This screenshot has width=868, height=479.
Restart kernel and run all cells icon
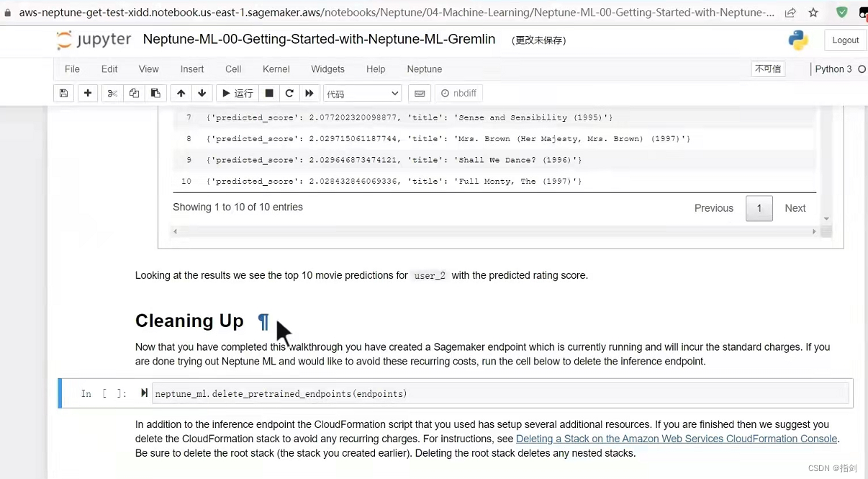click(x=309, y=93)
